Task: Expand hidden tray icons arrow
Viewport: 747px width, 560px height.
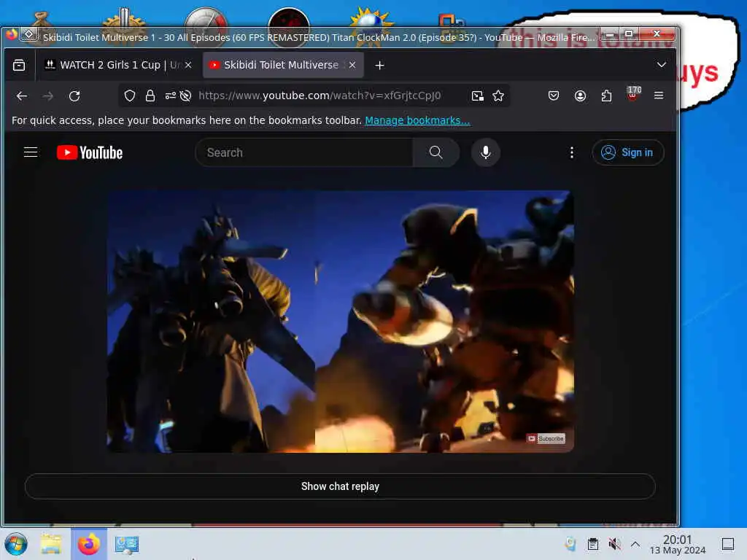Action: pos(635,544)
